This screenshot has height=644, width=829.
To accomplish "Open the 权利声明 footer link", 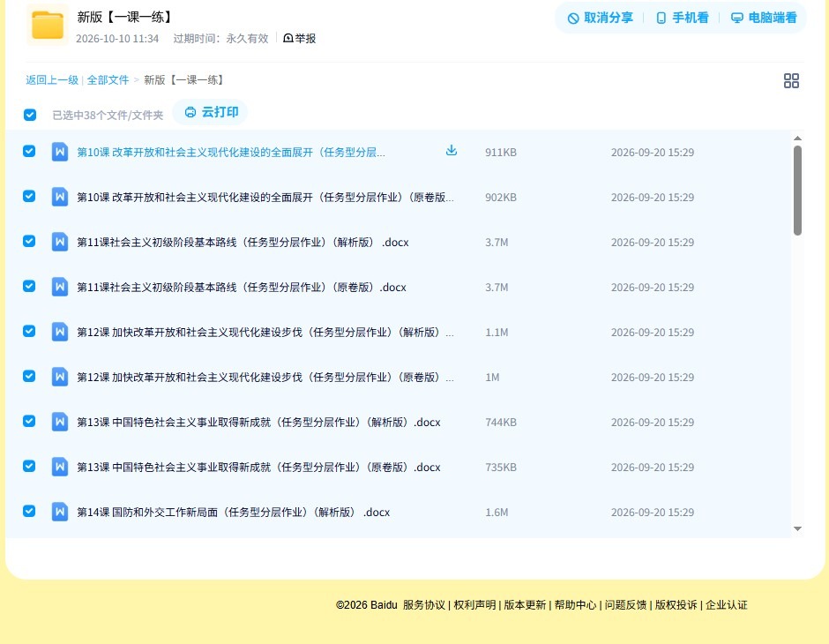I will tap(474, 605).
